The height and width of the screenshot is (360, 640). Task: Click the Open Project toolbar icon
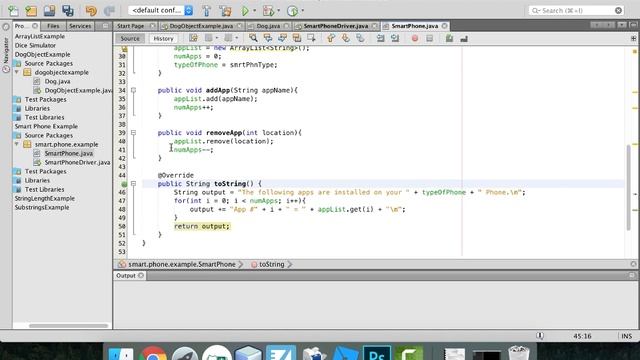49,11
